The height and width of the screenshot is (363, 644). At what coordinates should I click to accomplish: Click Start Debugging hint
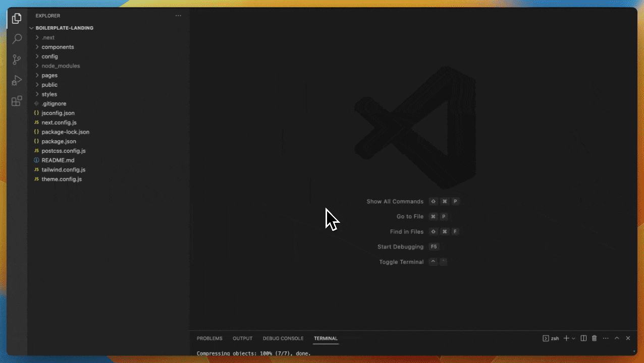(400, 247)
